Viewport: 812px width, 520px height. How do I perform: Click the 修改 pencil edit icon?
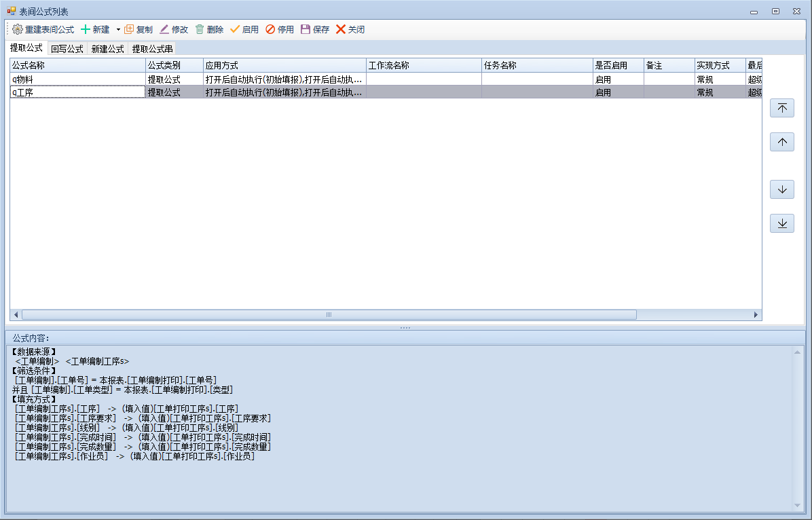coord(164,30)
